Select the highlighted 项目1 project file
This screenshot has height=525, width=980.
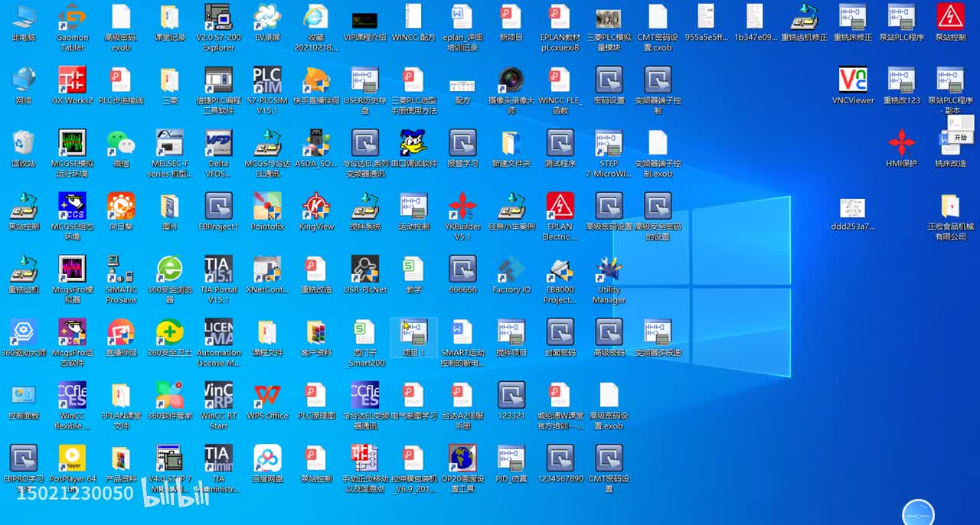click(413, 334)
